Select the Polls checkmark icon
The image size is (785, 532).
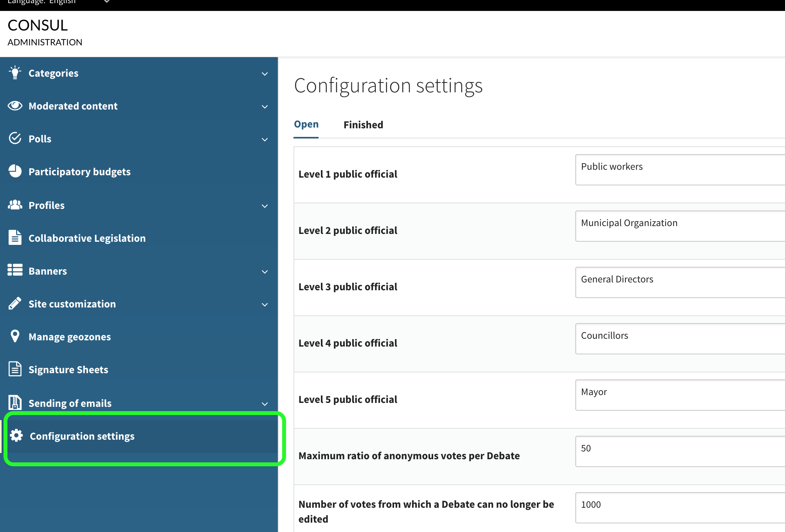15,138
